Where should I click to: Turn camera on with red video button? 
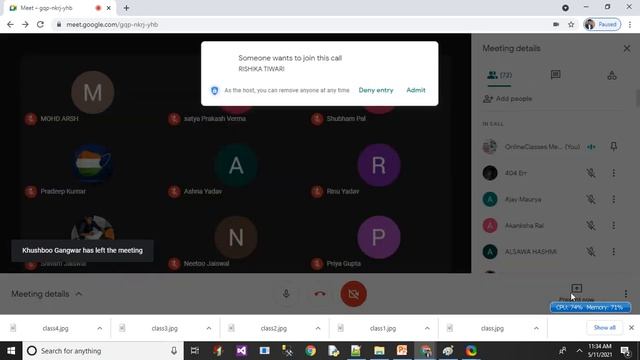[x=353, y=294]
